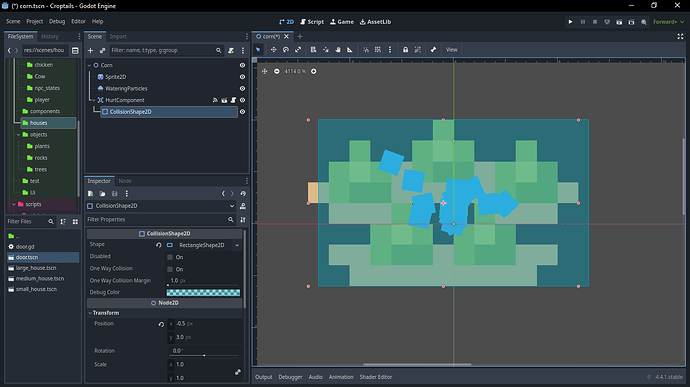Open the Forward+ renderer dropdown
This screenshot has width=690, height=387.
point(669,22)
